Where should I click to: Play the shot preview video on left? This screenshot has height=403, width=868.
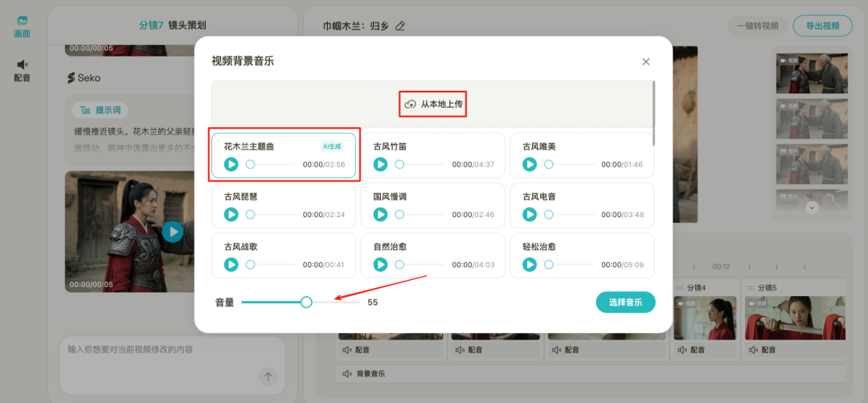click(x=173, y=232)
